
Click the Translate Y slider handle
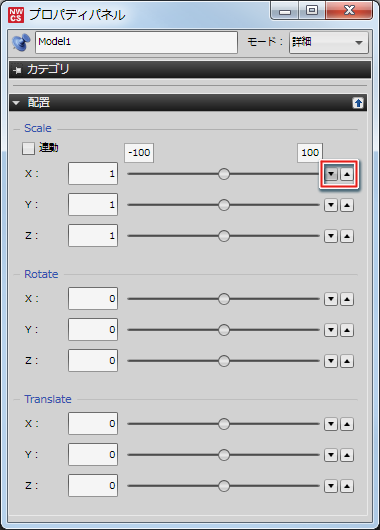click(x=224, y=455)
